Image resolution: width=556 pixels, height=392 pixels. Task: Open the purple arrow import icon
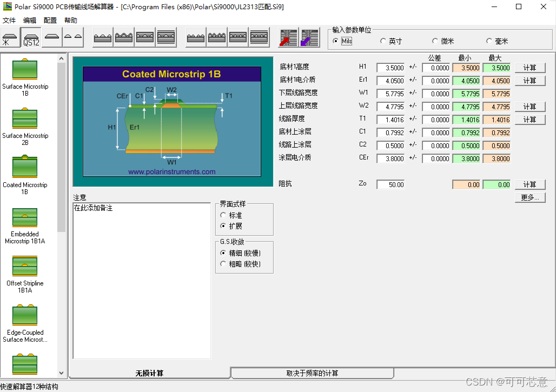(309, 37)
